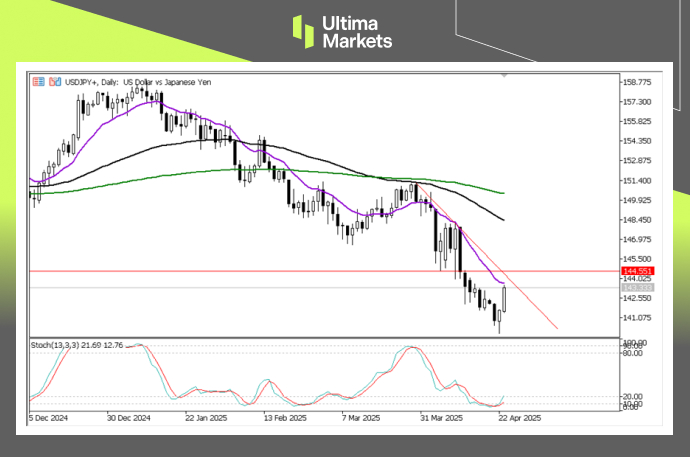Click the 13 Feb 2025 date label
The width and height of the screenshot is (690, 457).
click(283, 418)
